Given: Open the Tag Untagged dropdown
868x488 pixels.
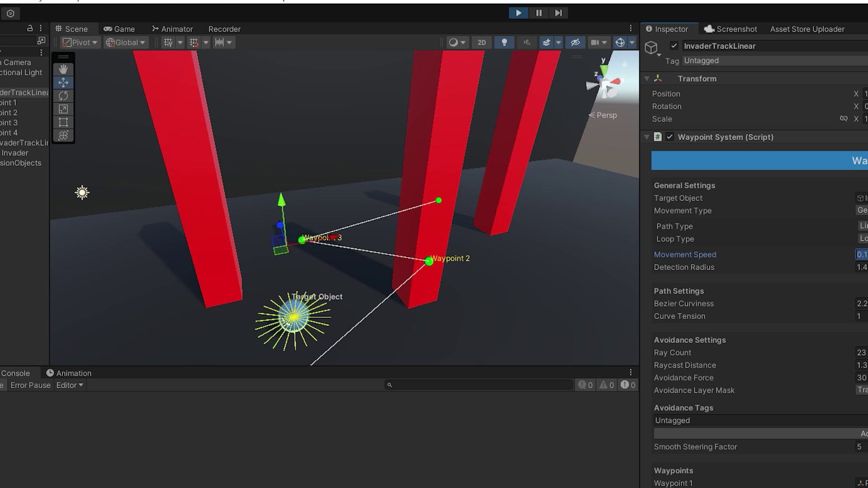Looking at the screenshot, I should point(775,61).
